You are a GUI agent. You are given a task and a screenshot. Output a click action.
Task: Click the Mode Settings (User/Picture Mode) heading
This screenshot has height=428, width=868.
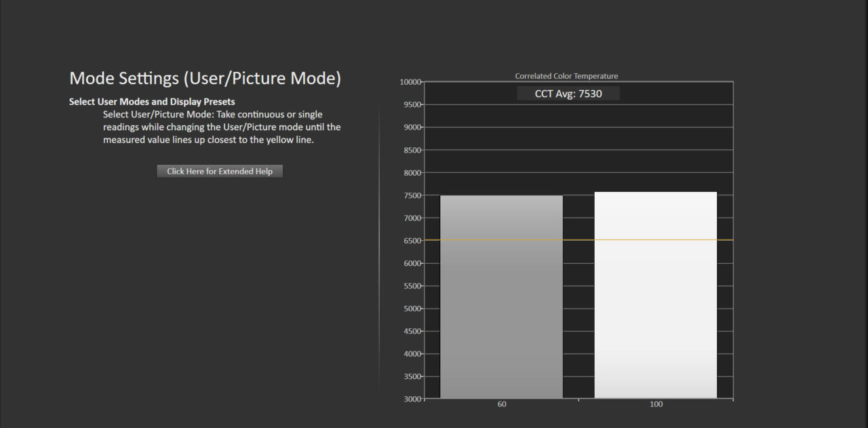205,78
